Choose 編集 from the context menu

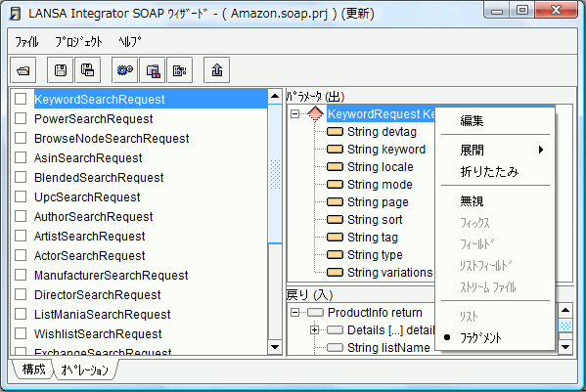(472, 120)
